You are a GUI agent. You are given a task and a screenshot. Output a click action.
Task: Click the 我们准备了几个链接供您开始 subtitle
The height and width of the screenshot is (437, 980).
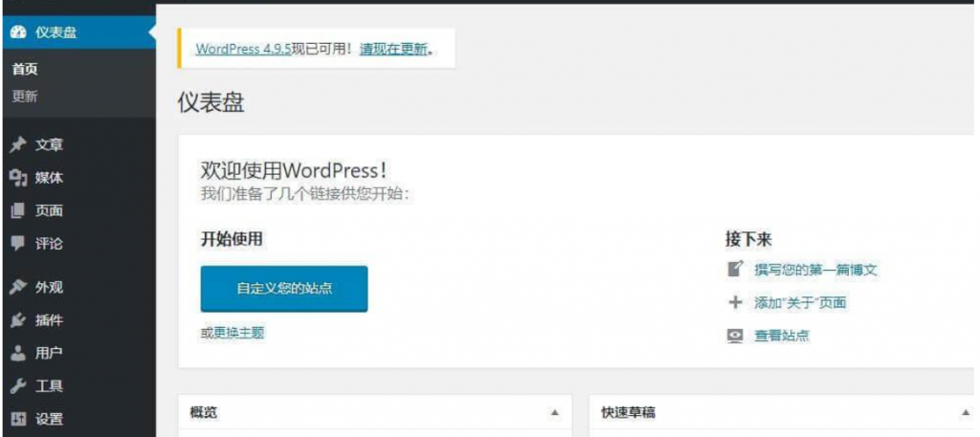pyautogui.click(x=304, y=193)
